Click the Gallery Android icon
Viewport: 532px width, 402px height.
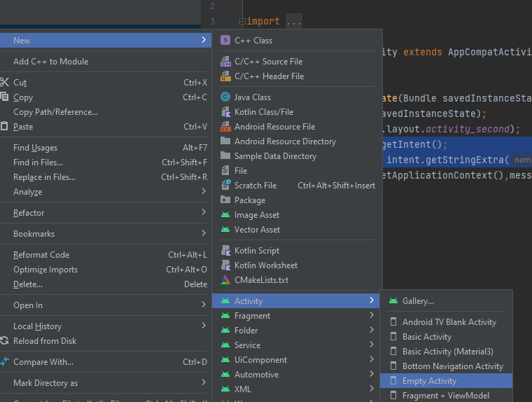coord(393,301)
